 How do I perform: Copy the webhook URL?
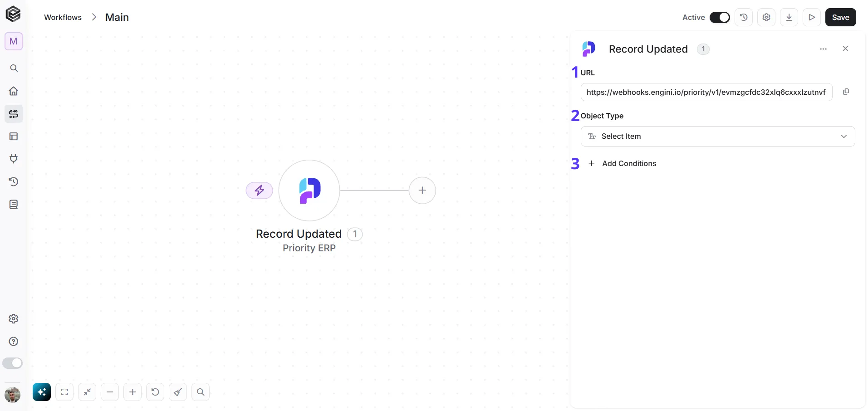pos(846,92)
